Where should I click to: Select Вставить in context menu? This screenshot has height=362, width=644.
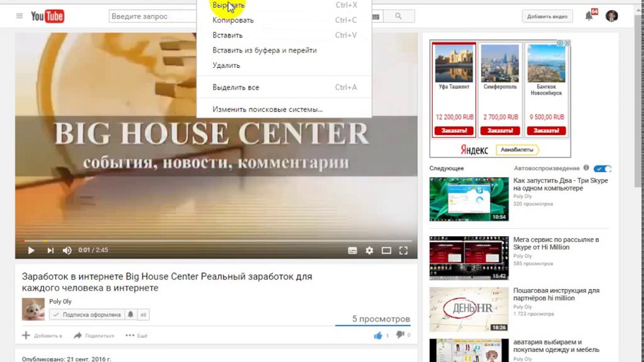click(x=284, y=35)
